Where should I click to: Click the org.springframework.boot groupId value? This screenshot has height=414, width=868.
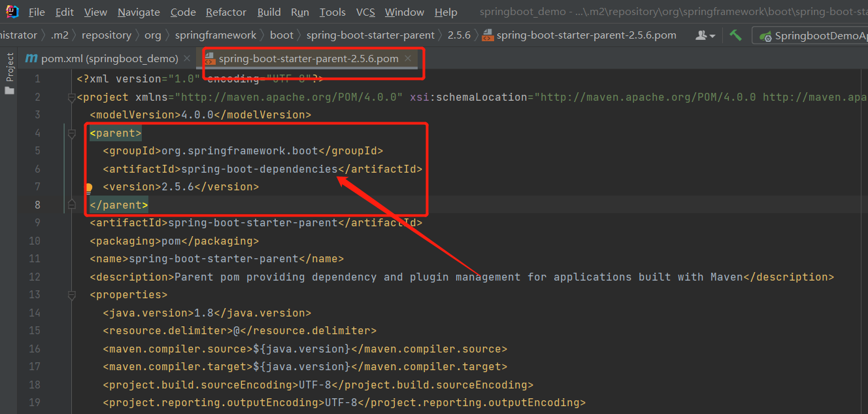point(239,151)
